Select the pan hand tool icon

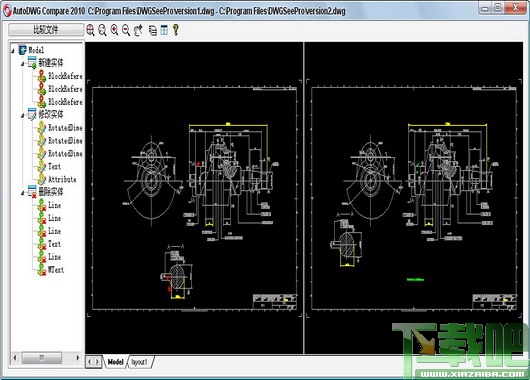click(x=138, y=30)
